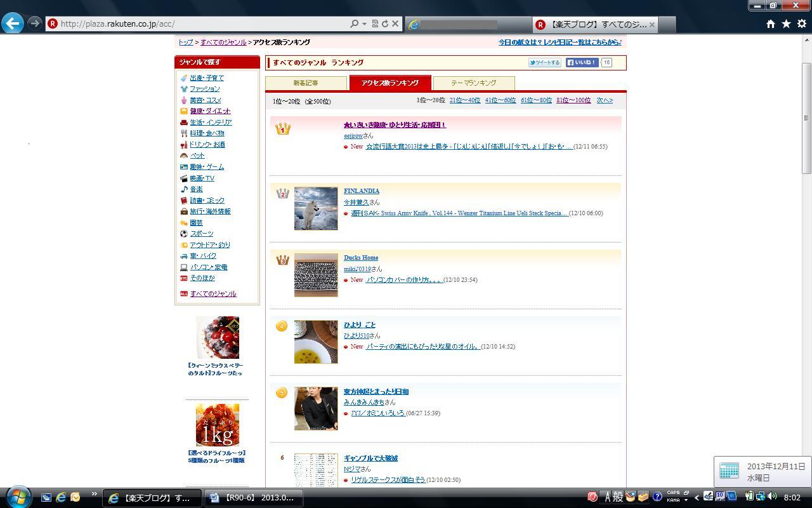812x508 pixels.
Task: Expand the quick launch overflow chevron
Action: pyautogui.click(x=94, y=494)
